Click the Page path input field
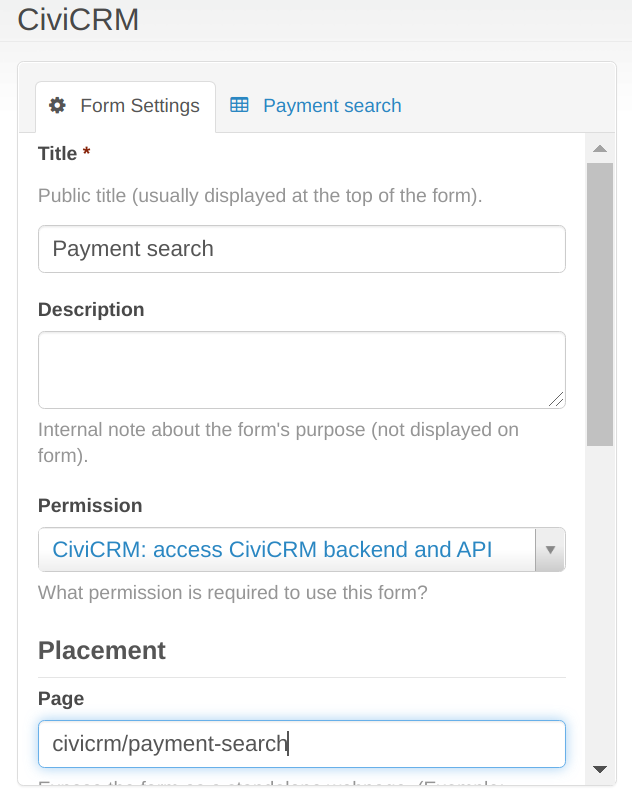632x796 pixels. click(x=301, y=744)
